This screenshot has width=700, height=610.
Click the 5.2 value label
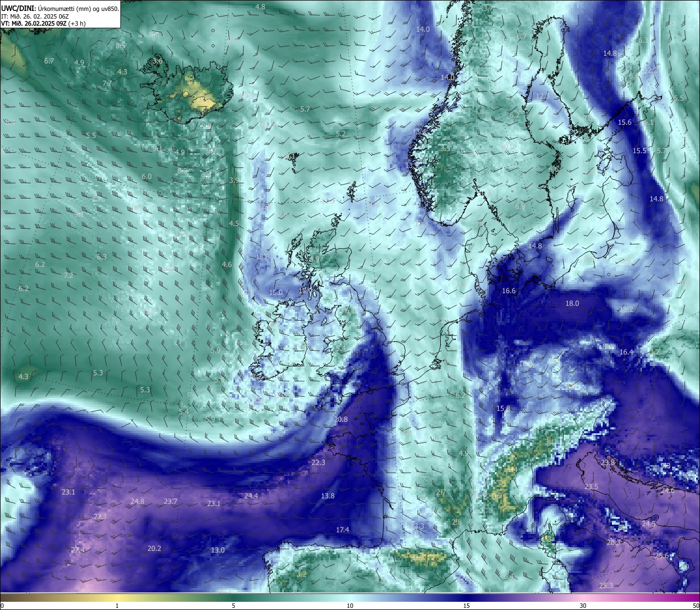pos(341,133)
